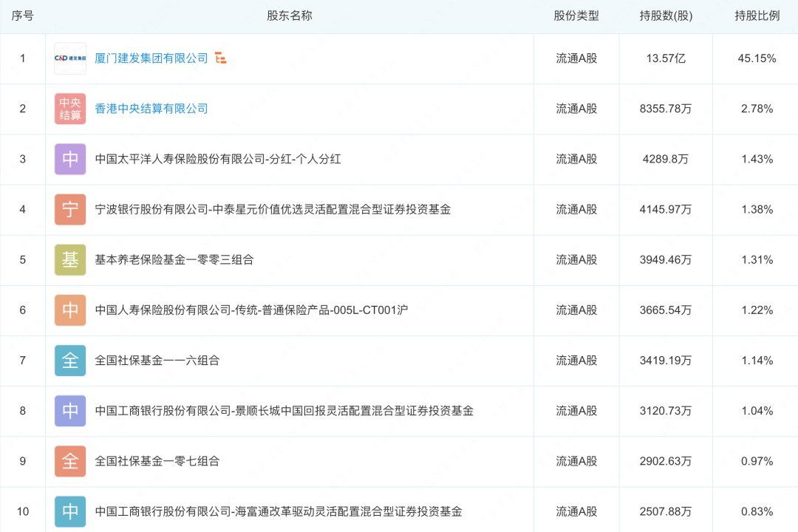Click the 1.43% holding ratio
Screen dimensions: 798x532
(757, 160)
